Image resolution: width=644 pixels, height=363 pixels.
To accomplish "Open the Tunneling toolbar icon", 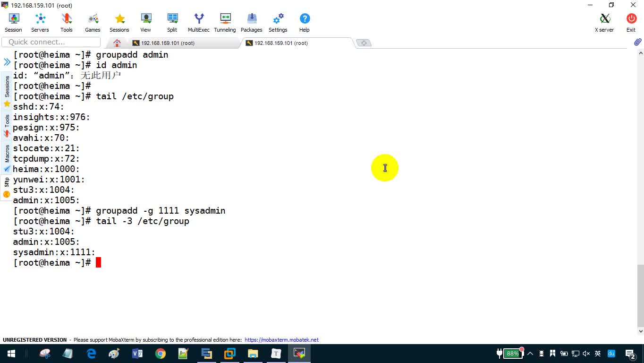I will (225, 23).
